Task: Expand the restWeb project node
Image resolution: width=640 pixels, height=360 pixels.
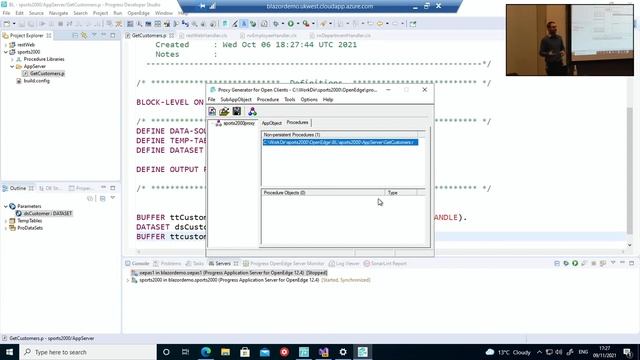Action: click(6, 45)
